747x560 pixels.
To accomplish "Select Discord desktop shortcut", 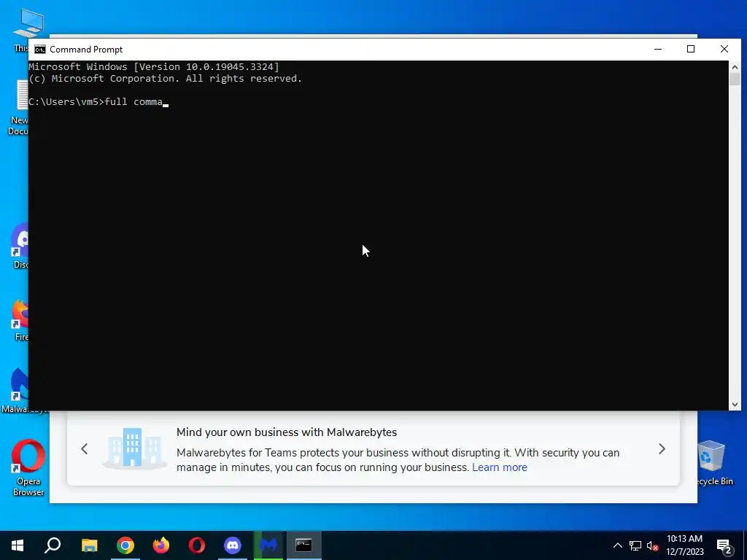I will pos(19,246).
